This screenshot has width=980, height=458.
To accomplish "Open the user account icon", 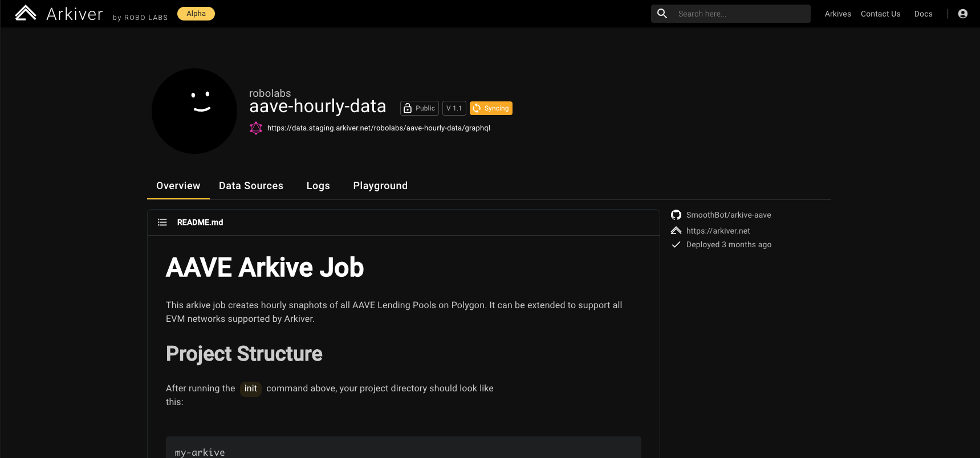I will pyautogui.click(x=963, y=14).
